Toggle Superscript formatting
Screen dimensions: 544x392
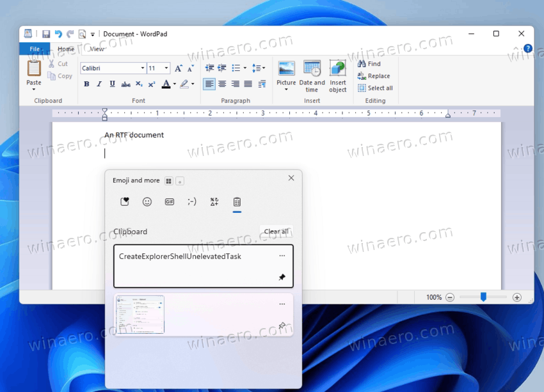(x=152, y=84)
